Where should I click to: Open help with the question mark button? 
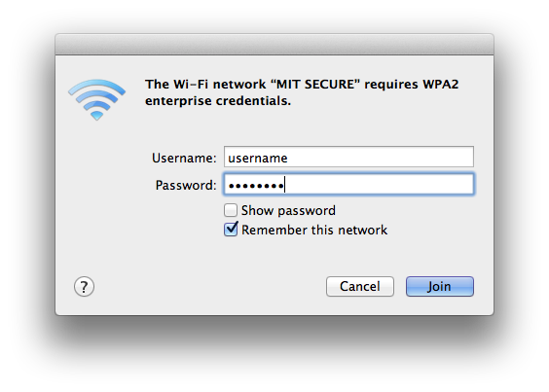tap(84, 287)
